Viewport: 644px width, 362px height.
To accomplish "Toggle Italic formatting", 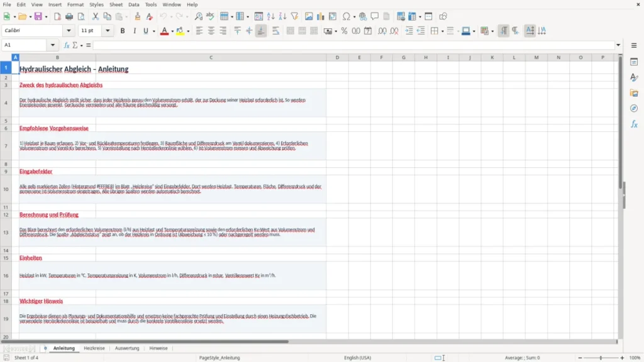I will pyautogui.click(x=135, y=31).
